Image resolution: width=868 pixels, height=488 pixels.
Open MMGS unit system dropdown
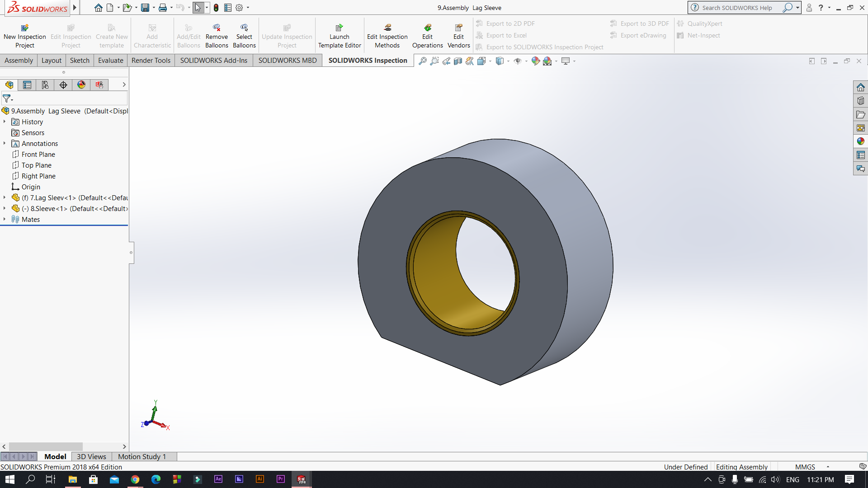[828, 467]
